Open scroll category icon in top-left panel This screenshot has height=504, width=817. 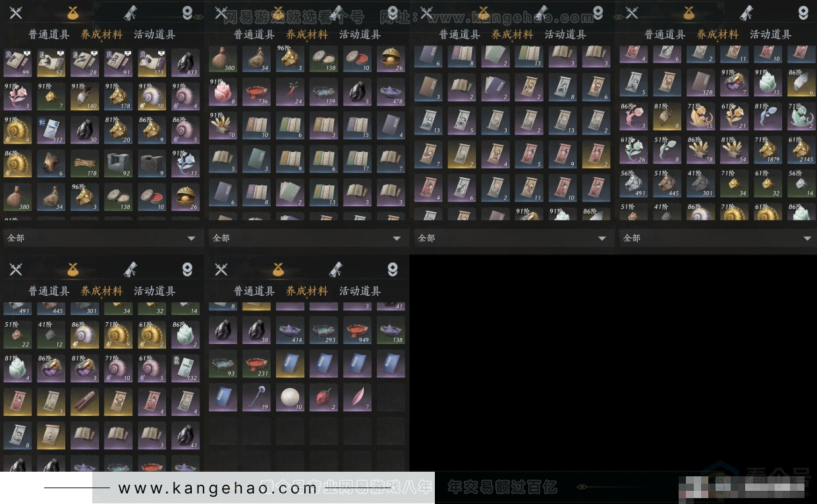click(x=130, y=13)
